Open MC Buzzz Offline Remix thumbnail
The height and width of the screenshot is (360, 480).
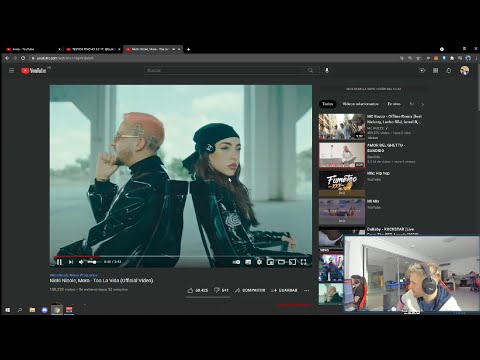pyautogui.click(x=342, y=127)
